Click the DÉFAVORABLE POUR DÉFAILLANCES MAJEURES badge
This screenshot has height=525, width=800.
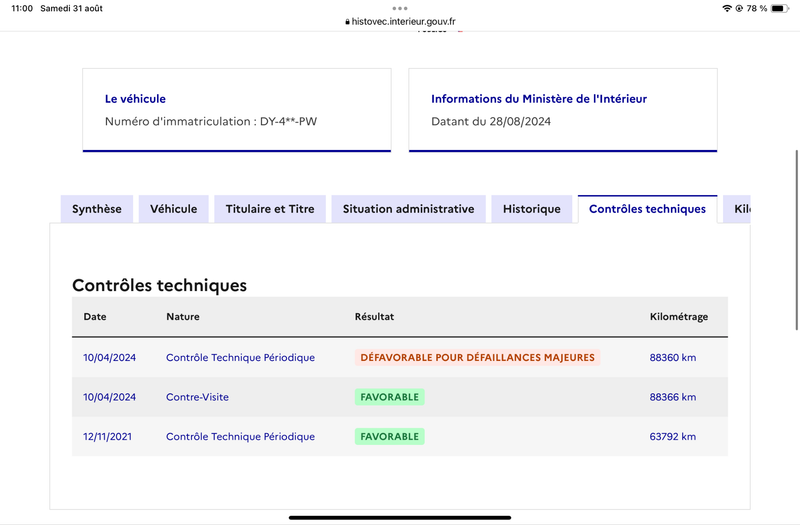point(478,358)
